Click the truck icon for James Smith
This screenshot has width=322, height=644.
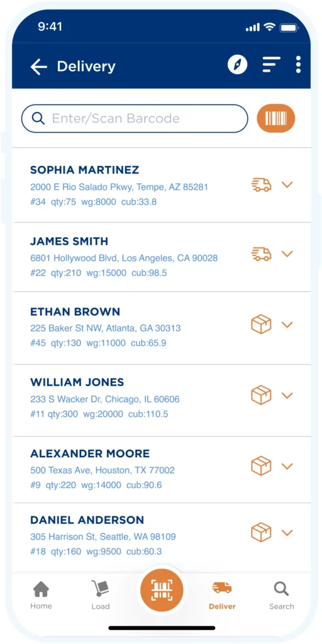[261, 254]
